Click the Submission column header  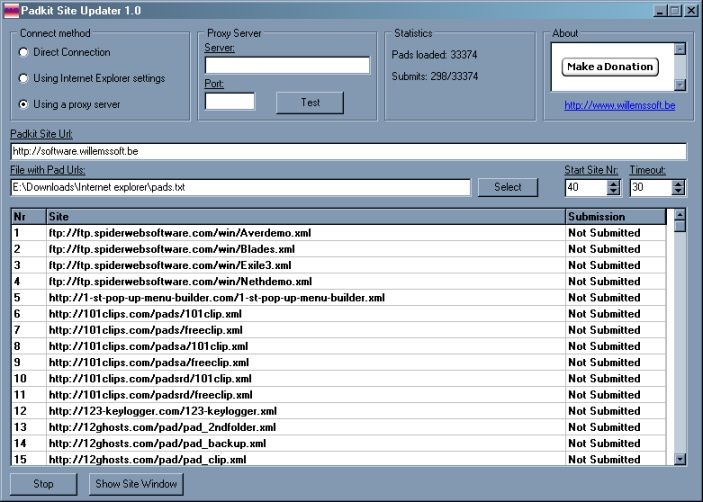[x=614, y=217]
